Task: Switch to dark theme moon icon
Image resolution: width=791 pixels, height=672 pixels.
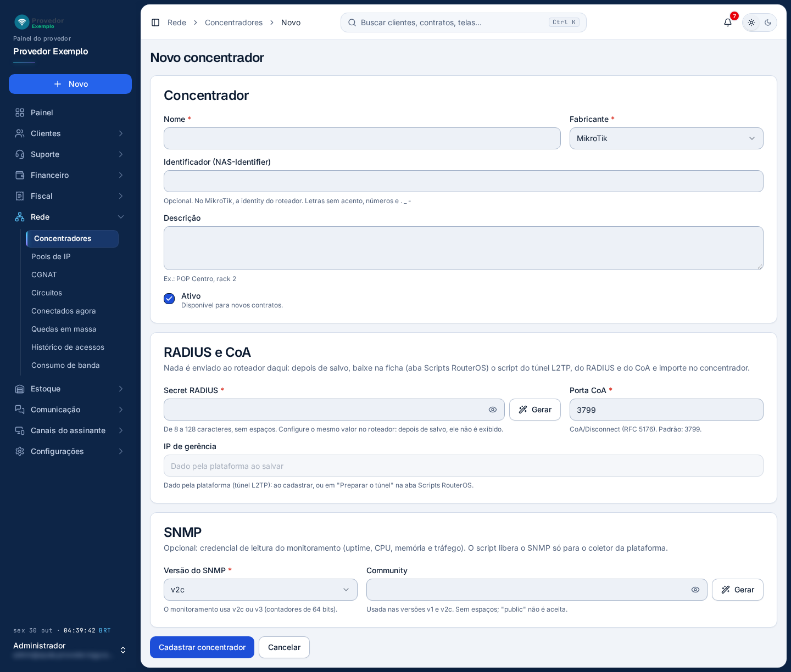Action: coord(768,23)
